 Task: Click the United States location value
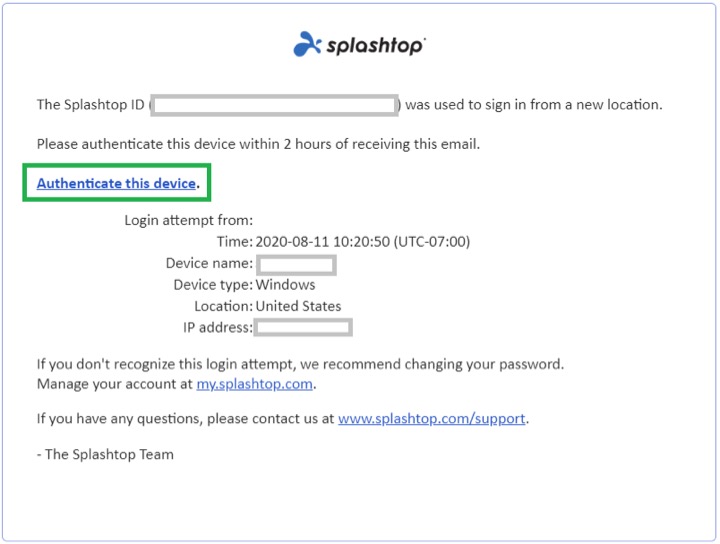pos(298,306)
